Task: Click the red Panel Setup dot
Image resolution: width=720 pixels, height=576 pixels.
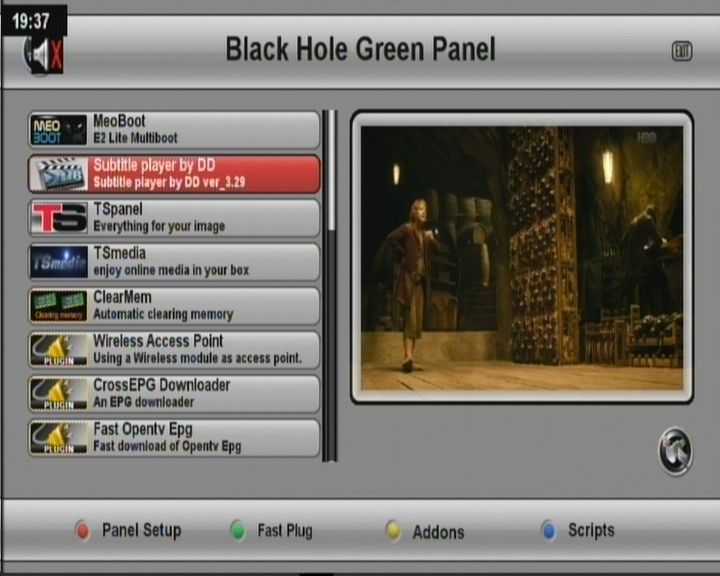Action: point(83,531)
